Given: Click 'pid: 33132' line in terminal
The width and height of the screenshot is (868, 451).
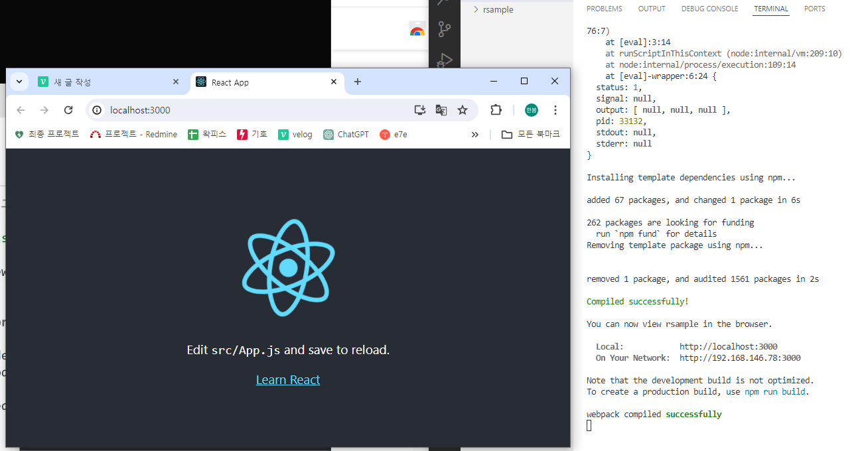Looking at the screenshot, I should click(621, 121).
